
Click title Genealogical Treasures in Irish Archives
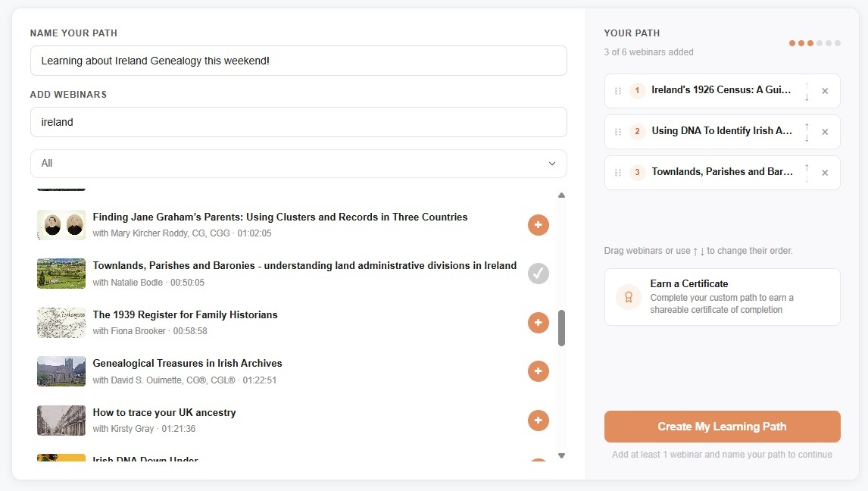[187, 363]
